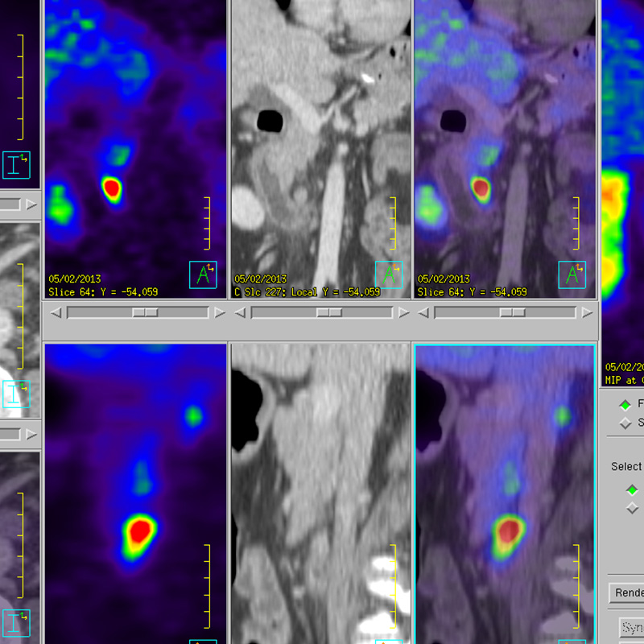
Task: Choose the unselected radio button under 'Select'
Action: (632, 509)
